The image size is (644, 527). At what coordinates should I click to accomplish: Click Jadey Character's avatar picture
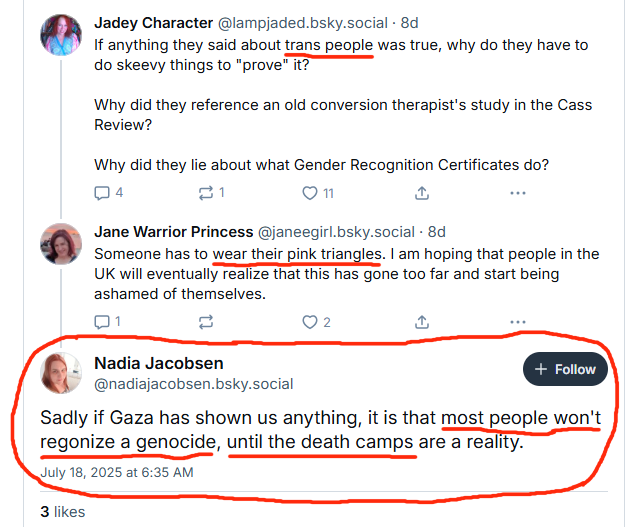(x=60, y=33)
